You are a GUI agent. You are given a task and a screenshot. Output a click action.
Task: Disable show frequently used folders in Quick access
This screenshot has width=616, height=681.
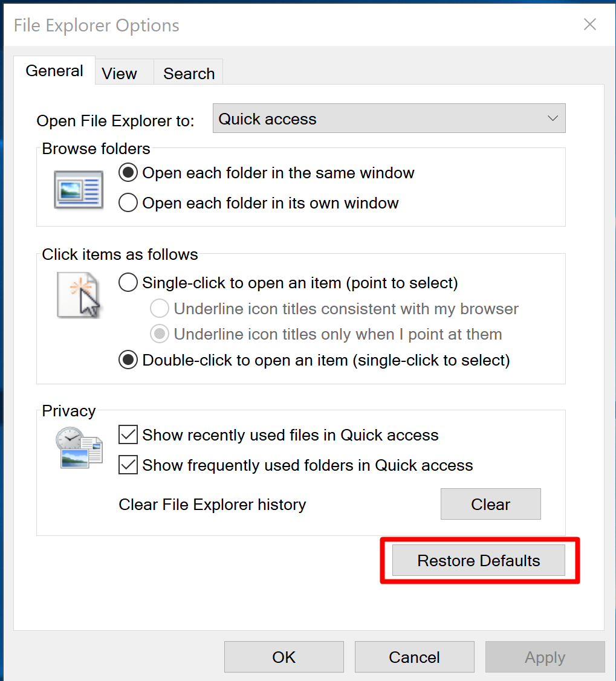pyautogui.click(x=128, y=465)
